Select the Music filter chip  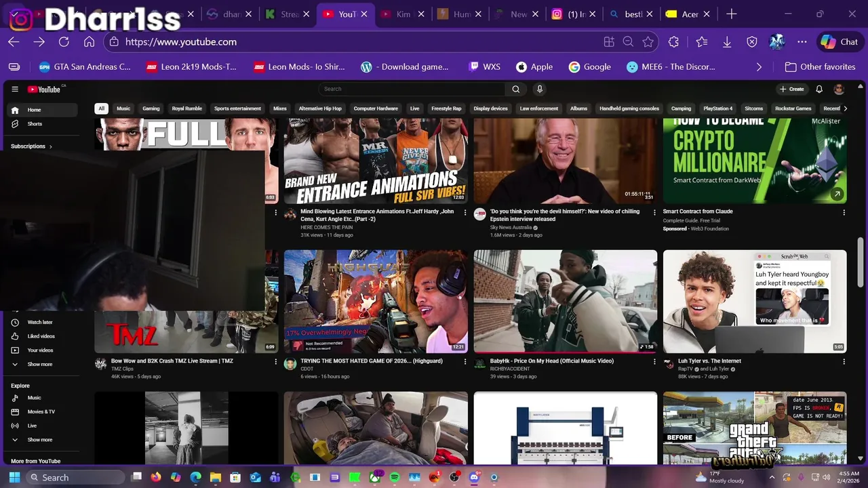(123, 108)
